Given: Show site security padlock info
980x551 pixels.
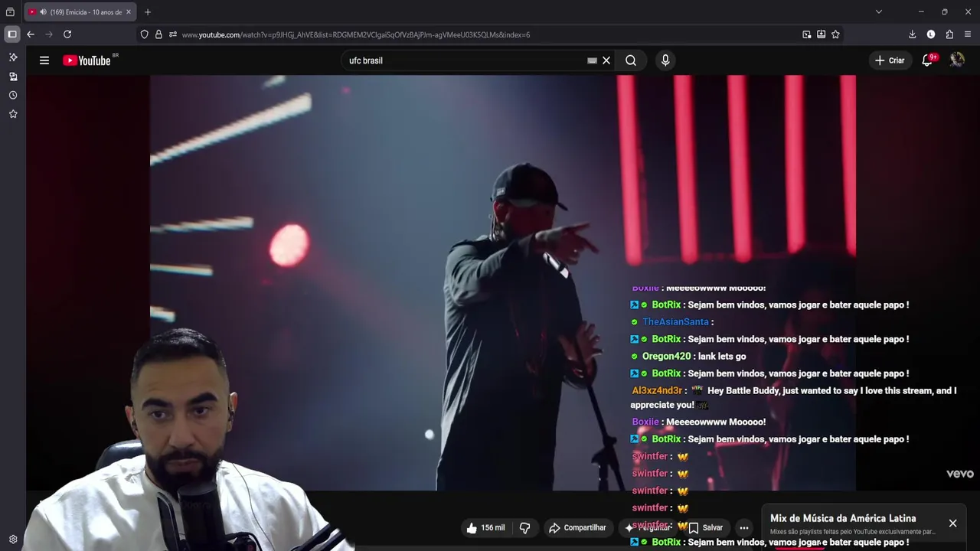Looking at the screenshot, I should click(158, 34).
